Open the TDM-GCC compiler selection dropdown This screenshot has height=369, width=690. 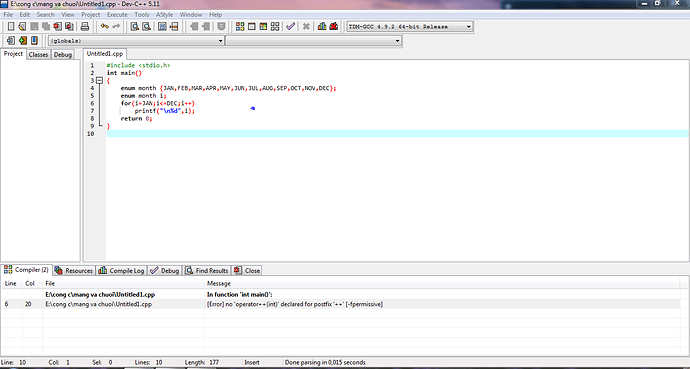410,26
